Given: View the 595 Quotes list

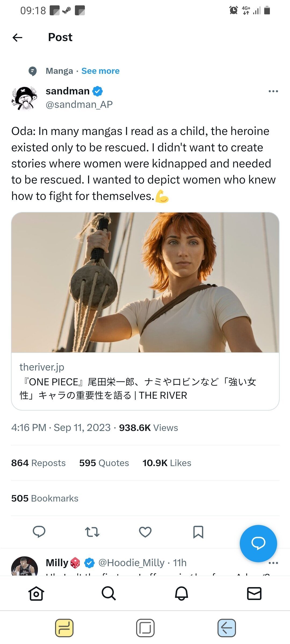Looking at the screenshot, I should tap(104, 463).
